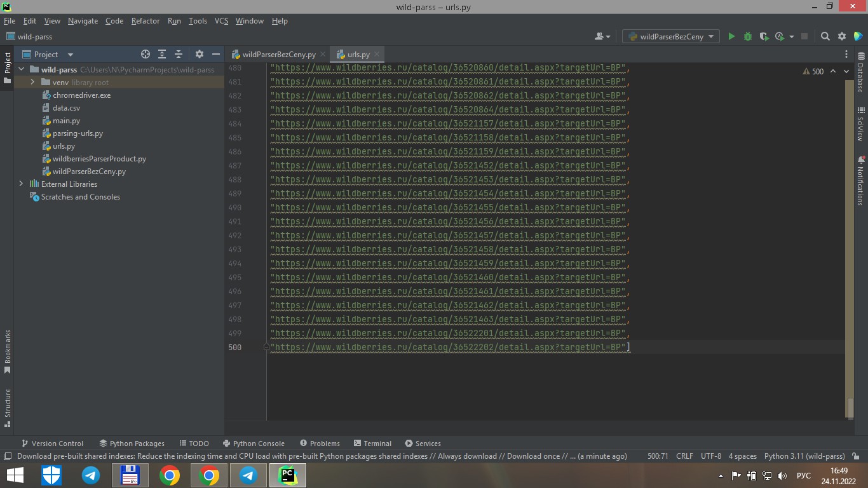Screen dimensions: 868x488
Task: Open the Python Packages tool window
Action: pos(132,444)
